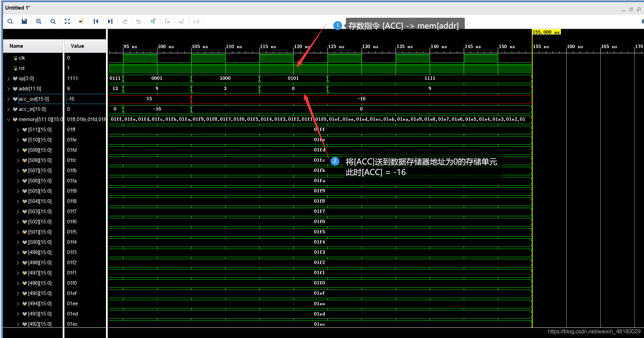644x338 pixels.
Task: Jump to time zero
Action: click(96, 21)
